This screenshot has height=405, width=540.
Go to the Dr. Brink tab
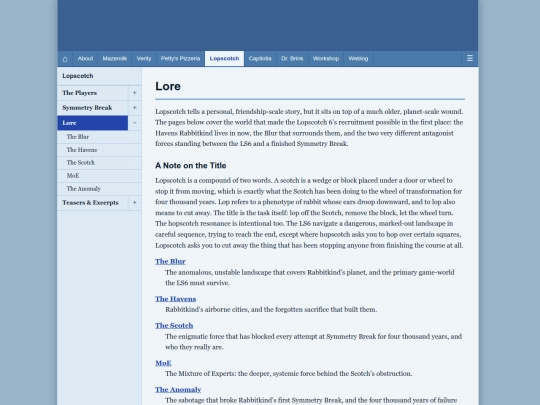coord(292,59)
